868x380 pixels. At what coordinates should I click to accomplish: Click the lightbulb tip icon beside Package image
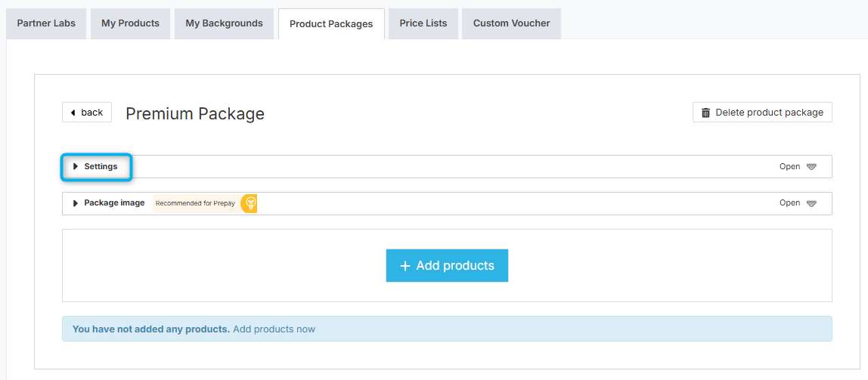(250, 203)
